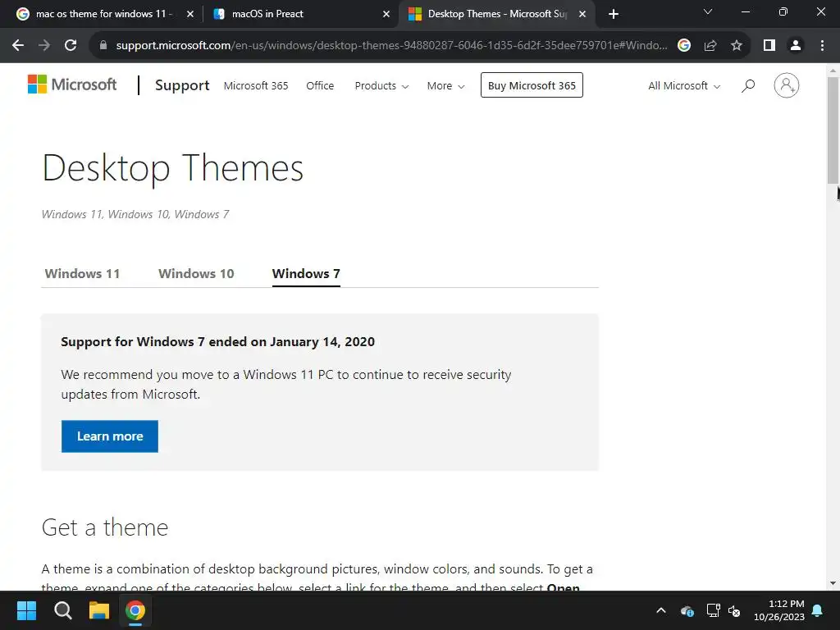Click the 'Desktop Themes' page title
840x630 pixels.
pyautogui.click(x=172, y=168)
